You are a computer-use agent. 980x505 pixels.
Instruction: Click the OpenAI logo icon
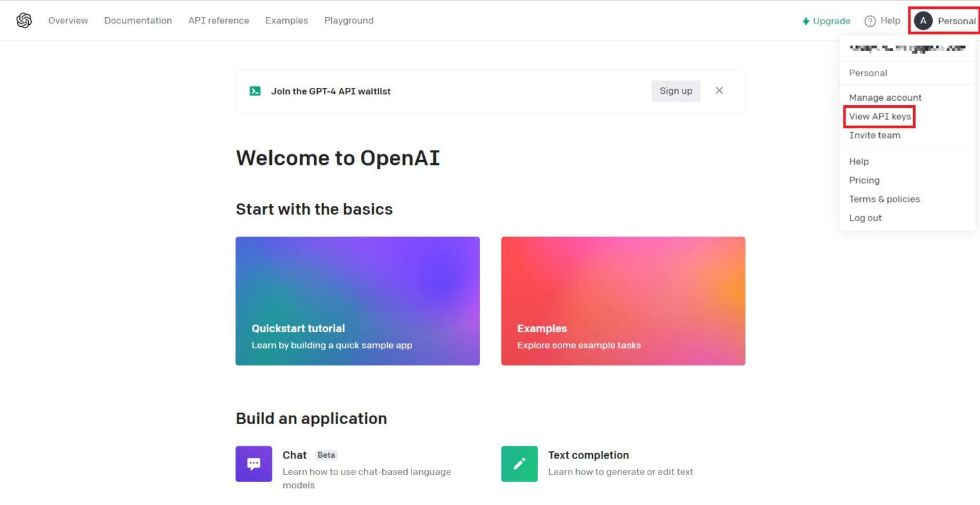[24, 20]
